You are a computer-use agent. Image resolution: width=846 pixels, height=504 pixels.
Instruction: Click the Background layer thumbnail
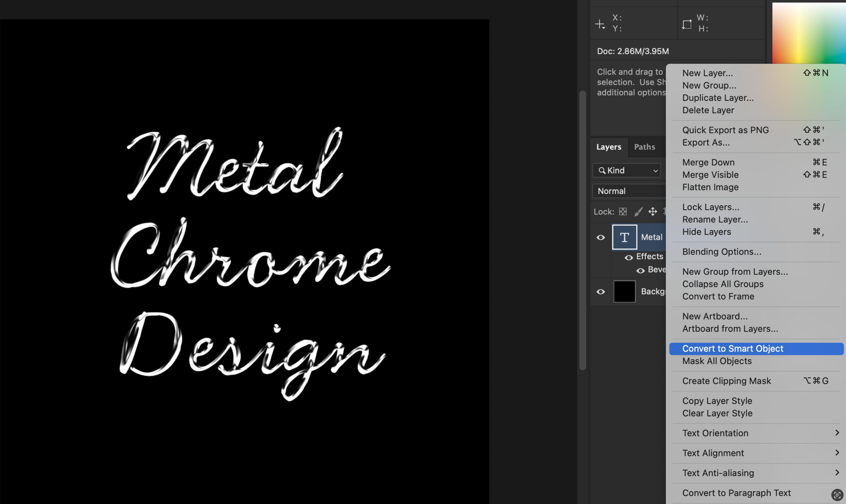pos(624,291)
